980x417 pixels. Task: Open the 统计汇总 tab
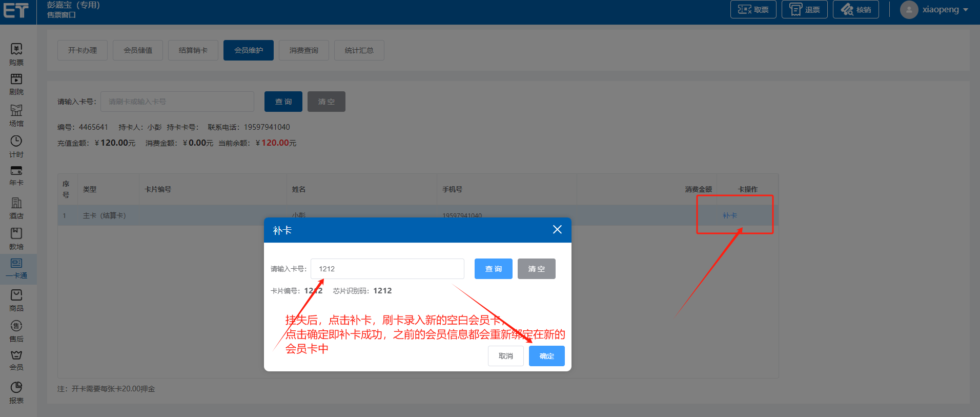[x=359, y=50]
